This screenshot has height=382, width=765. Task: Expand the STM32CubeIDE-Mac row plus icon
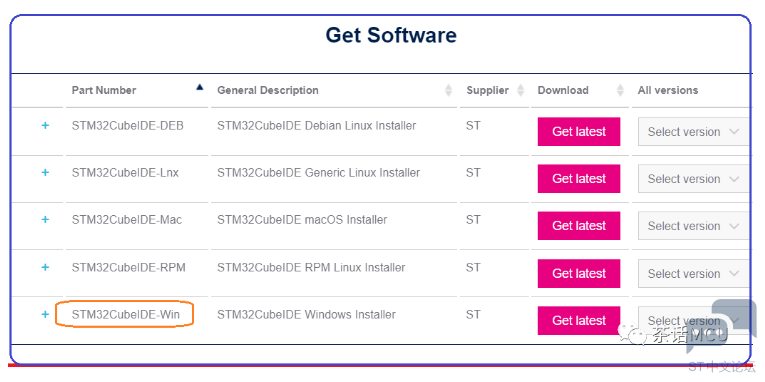tap(45, 220)
